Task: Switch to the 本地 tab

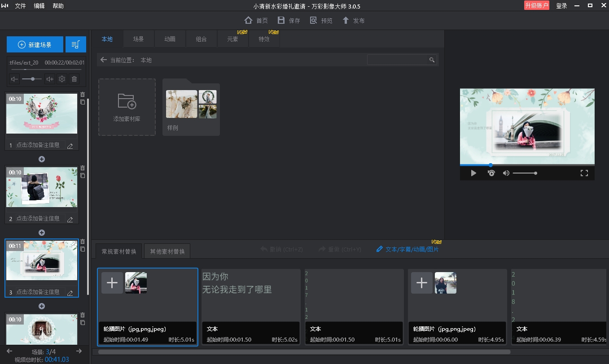Action: click(107, 39)
